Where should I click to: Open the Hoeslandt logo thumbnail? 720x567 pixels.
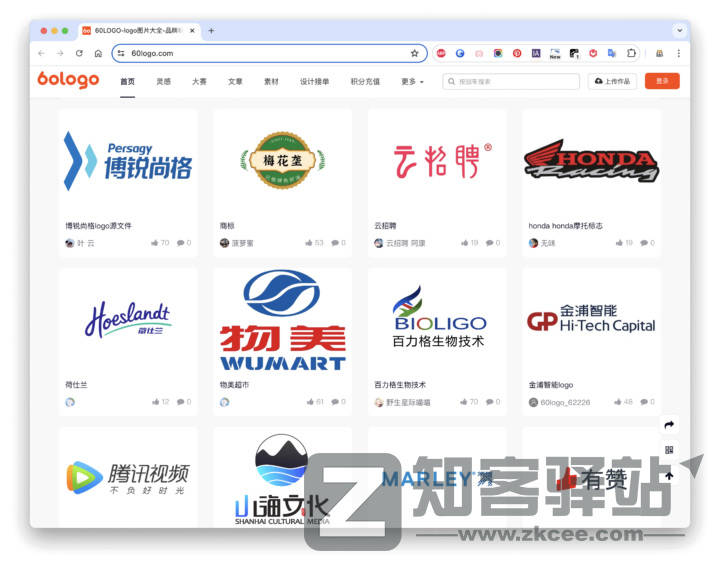click(128, 320)
